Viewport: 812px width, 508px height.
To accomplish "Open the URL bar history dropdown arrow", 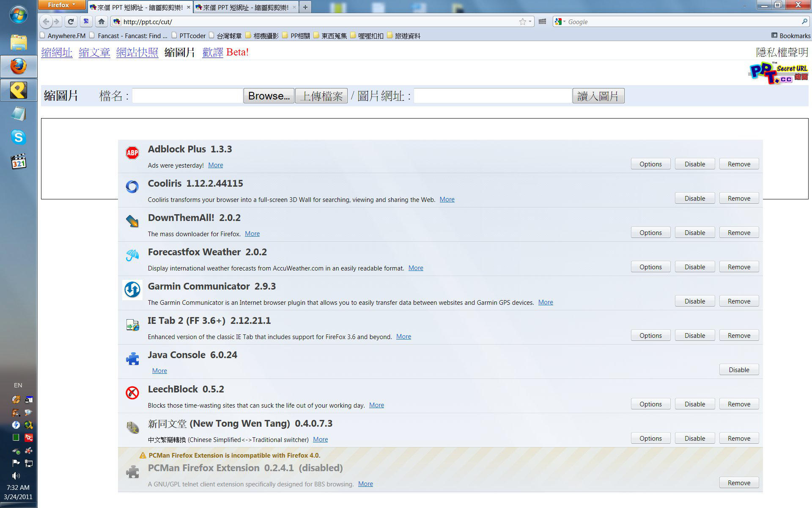I will click(530, 22).
